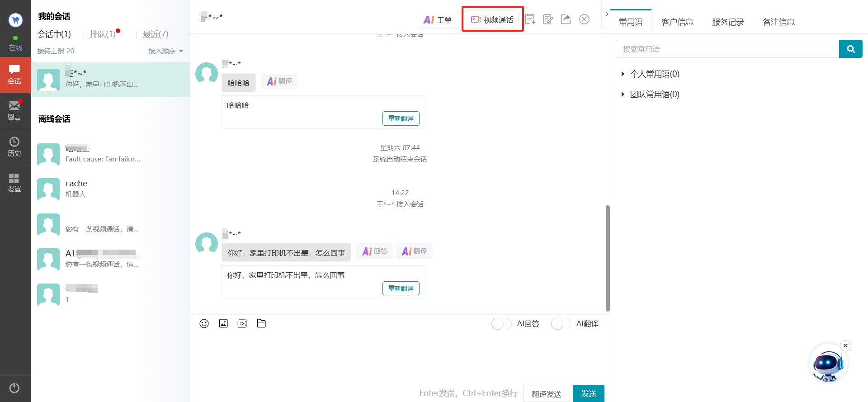Click the 哈哈哈 message bubble
The height and width of the screenshot is (402, 868).
(238, 83)
